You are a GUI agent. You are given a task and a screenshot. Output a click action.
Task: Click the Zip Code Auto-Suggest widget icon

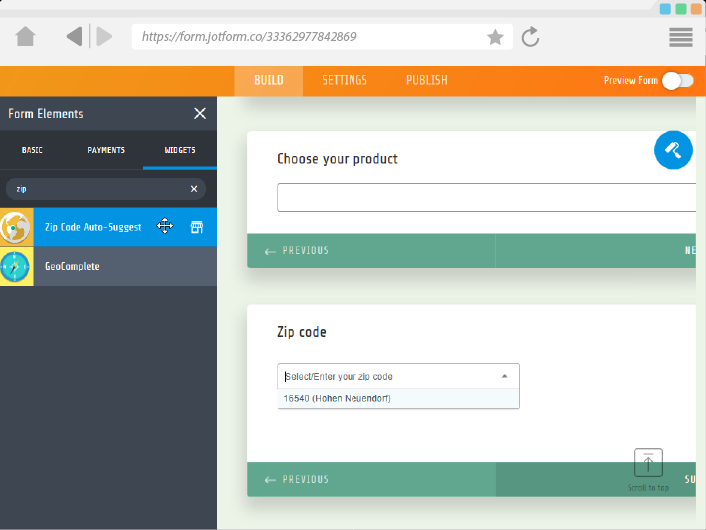(16, 227)
